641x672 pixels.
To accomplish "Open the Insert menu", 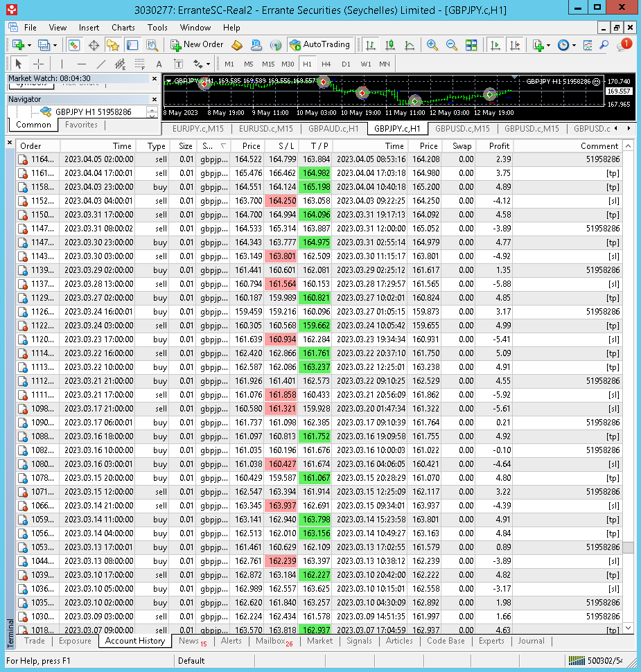I will pos(89,28).
